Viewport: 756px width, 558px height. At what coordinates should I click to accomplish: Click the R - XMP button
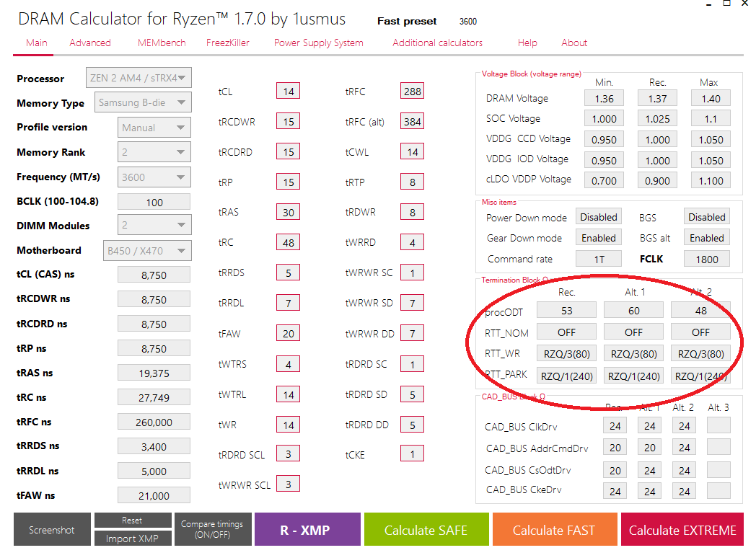[x=307, y=530]
